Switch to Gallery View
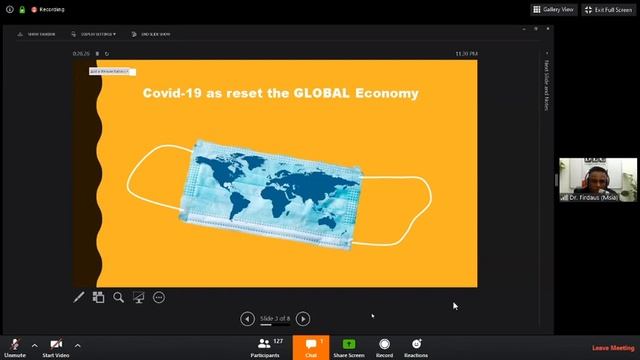This screenshot has height=360, width=640. 554,9
